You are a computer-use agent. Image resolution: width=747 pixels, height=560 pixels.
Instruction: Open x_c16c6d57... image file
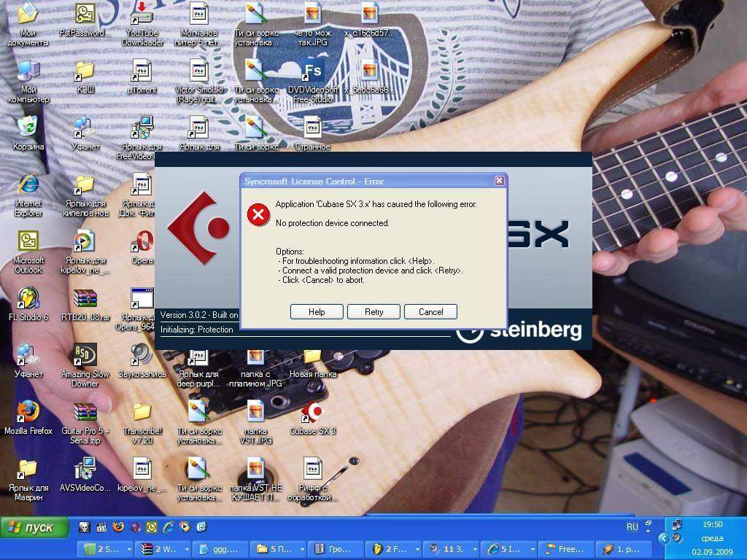tap(369, 20)
